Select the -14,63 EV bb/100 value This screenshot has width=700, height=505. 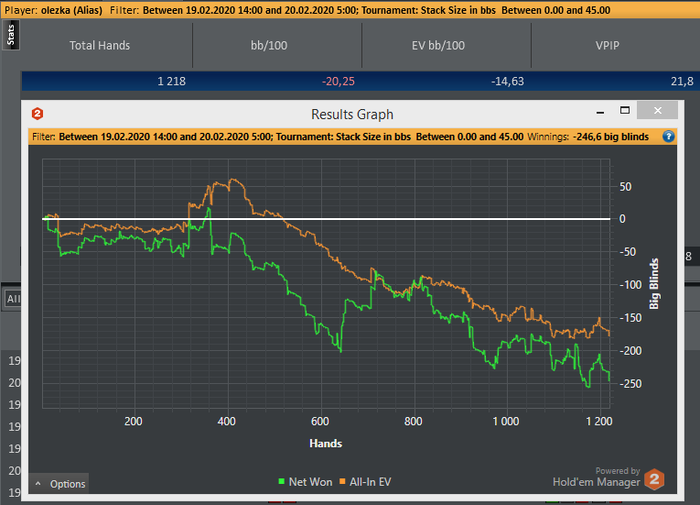click(x=508, y=81)
